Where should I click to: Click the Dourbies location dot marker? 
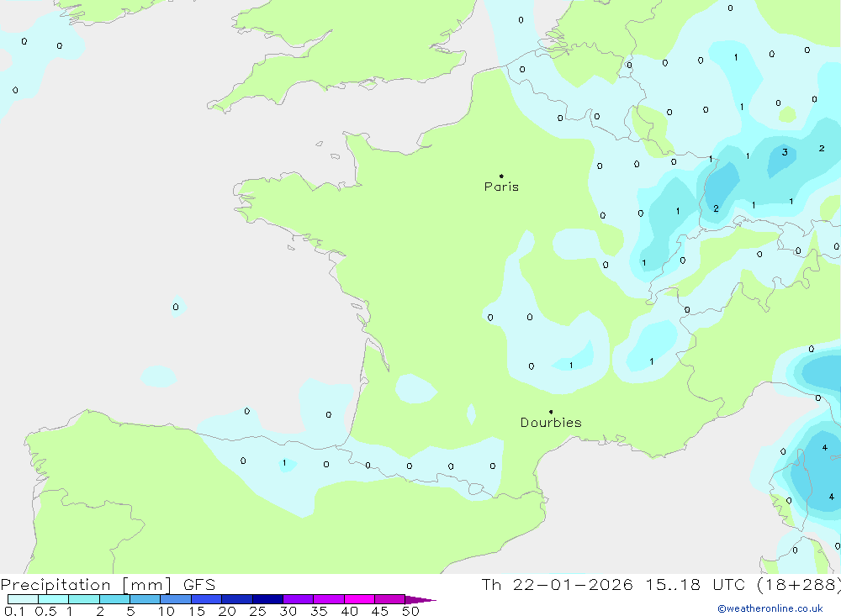pos(551,412)
